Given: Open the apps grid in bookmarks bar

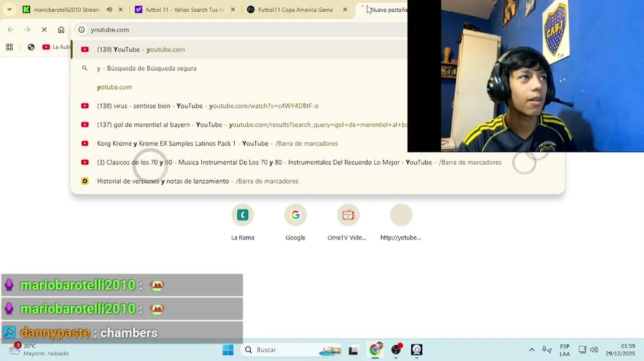Looking at the screenshot, I should 9,47.
